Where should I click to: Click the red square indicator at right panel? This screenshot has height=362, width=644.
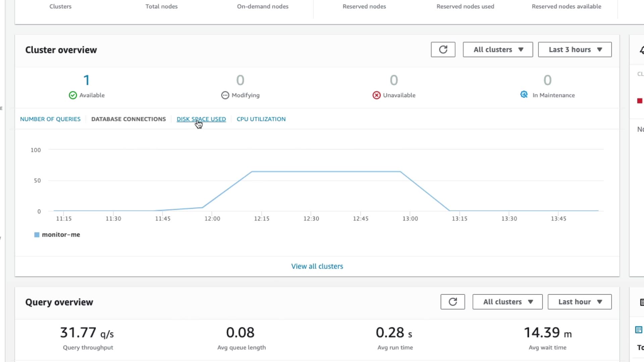[x=640, y=101]
